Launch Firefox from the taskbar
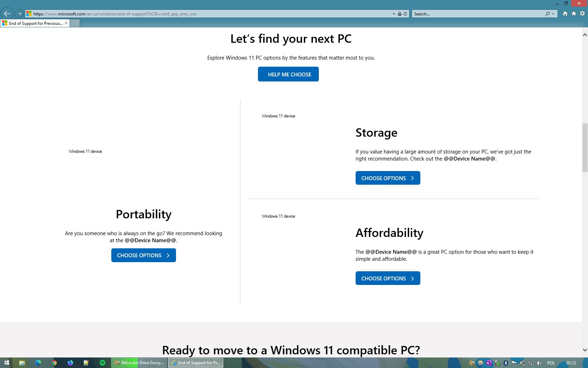Viewport: 588px width, 368px height. [70, 363]
